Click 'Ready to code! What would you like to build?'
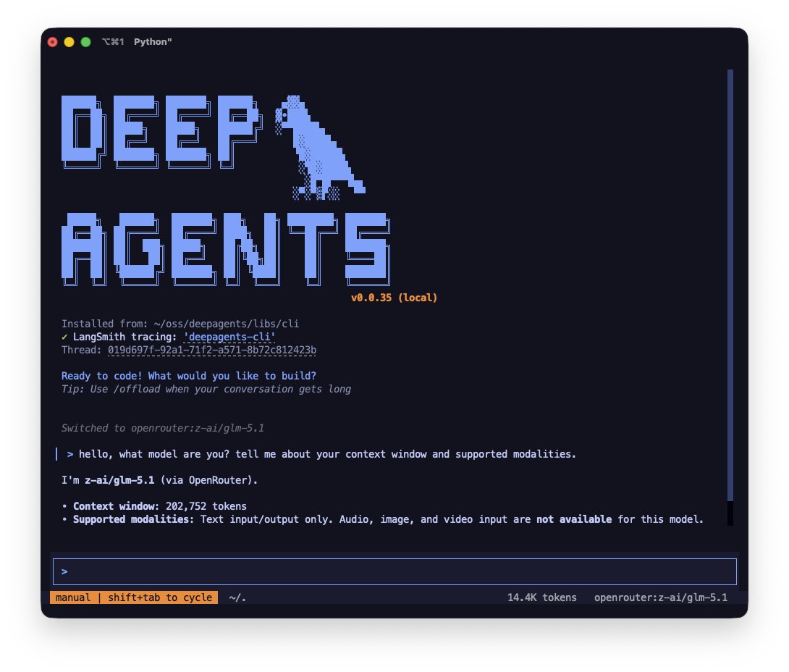The width and height of the screenshot is (789, 672). [x=189, y=376]
